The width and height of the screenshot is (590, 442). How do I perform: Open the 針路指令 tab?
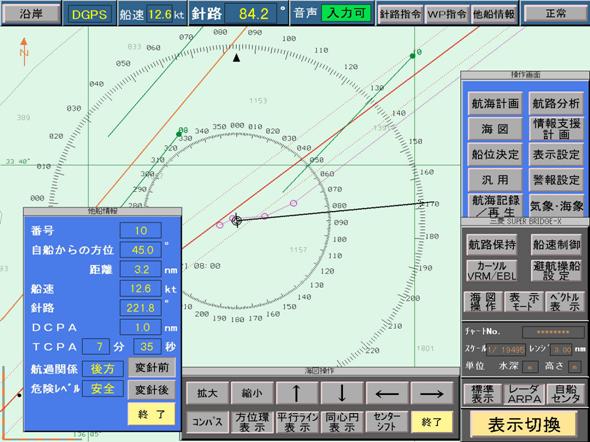(x=400, y=14)
